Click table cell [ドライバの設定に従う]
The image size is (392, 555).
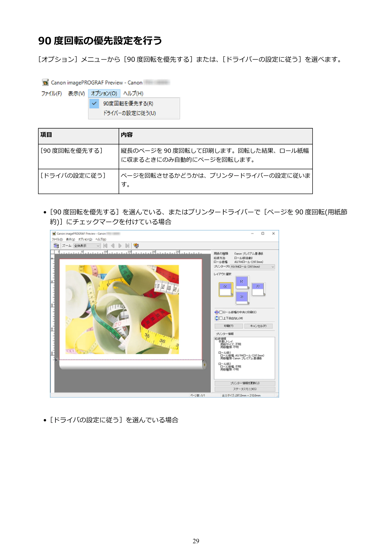click(x=78, y=181)
